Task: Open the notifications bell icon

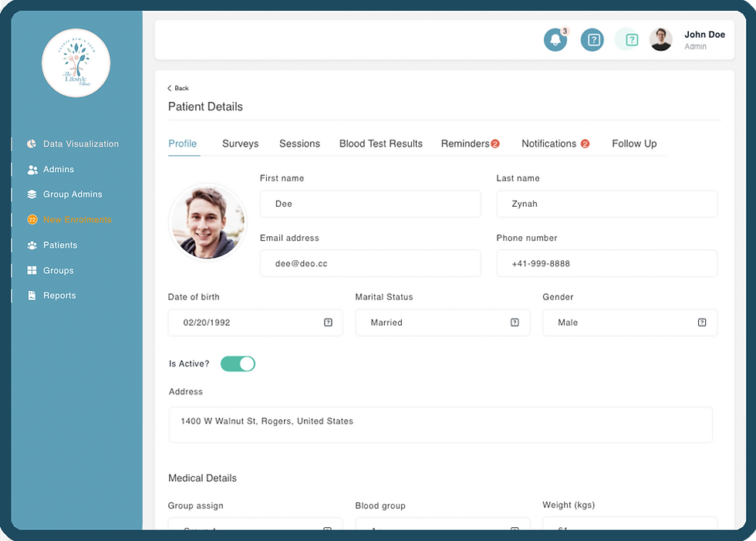Action: click(x=555, y=39)
